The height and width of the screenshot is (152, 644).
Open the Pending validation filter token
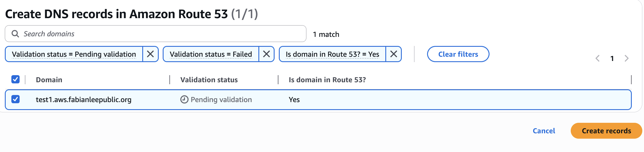pos(74,54)
